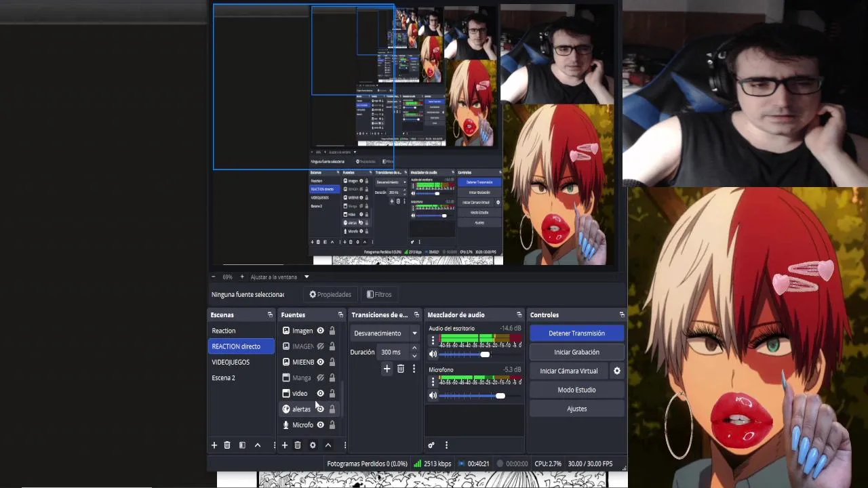
Task: Mute Audio del escritorio speaker
Action: [x=433, y=354]
